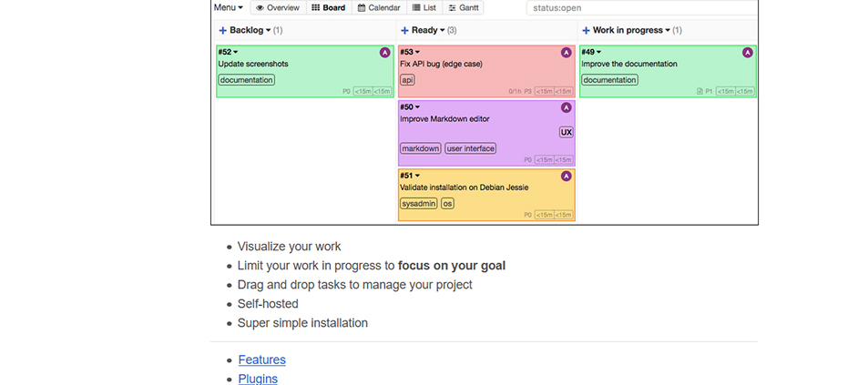Open the Gantt view
The image size is (868, 385).
[463, 8]
